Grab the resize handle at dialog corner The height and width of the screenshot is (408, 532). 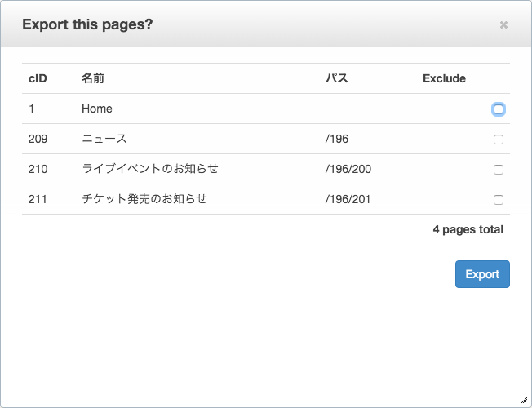coord(524,400)
